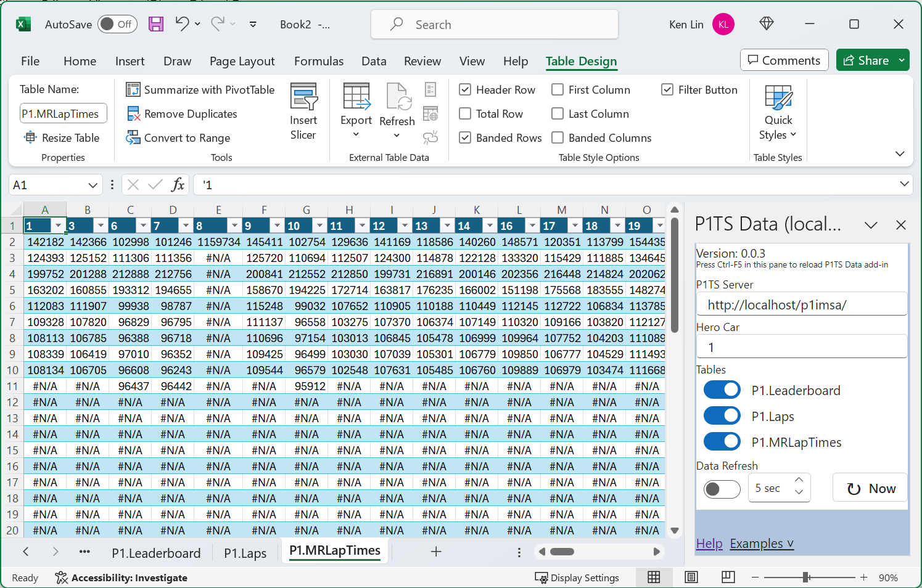Switch to the Data ribbon tab

(x=374, y=61)
